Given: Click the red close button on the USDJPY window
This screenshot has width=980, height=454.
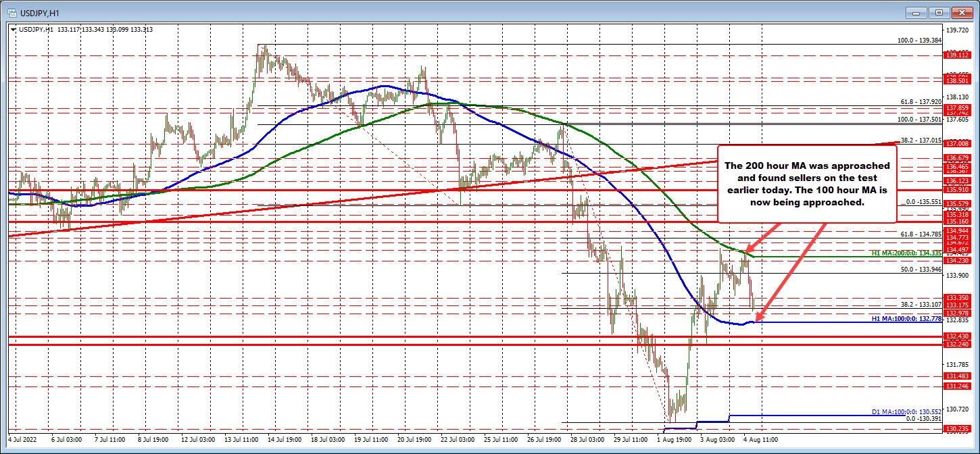Looking at the screenshot, I should 961,12.
